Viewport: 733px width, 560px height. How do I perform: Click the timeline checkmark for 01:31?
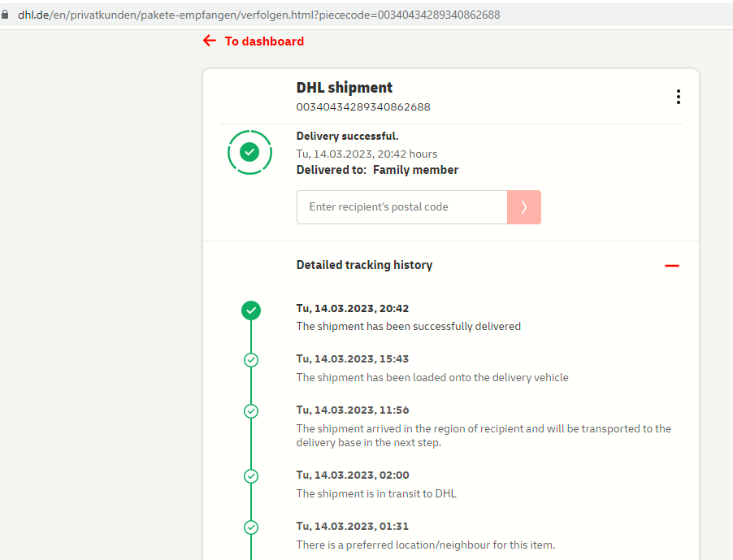coord(251,527)
